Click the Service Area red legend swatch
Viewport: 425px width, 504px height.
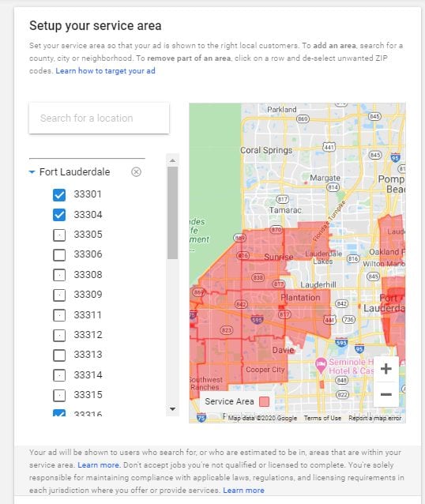[264, 401]
